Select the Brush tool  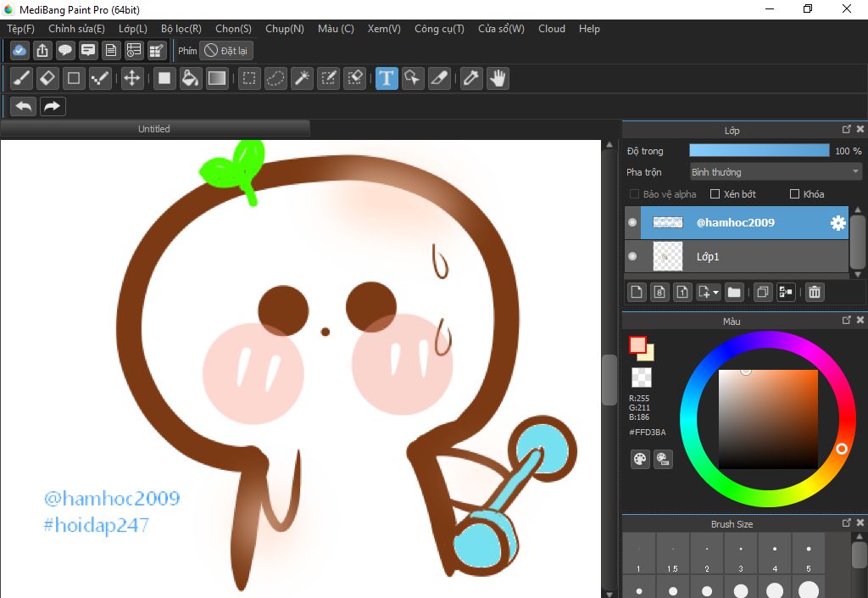coord(22,79)
